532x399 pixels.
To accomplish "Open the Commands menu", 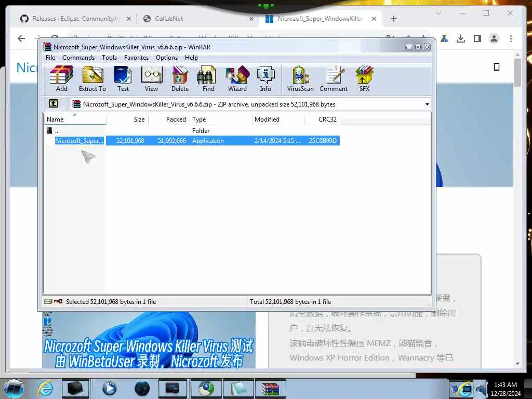I will pyautogui.click(x=78, y=58).
